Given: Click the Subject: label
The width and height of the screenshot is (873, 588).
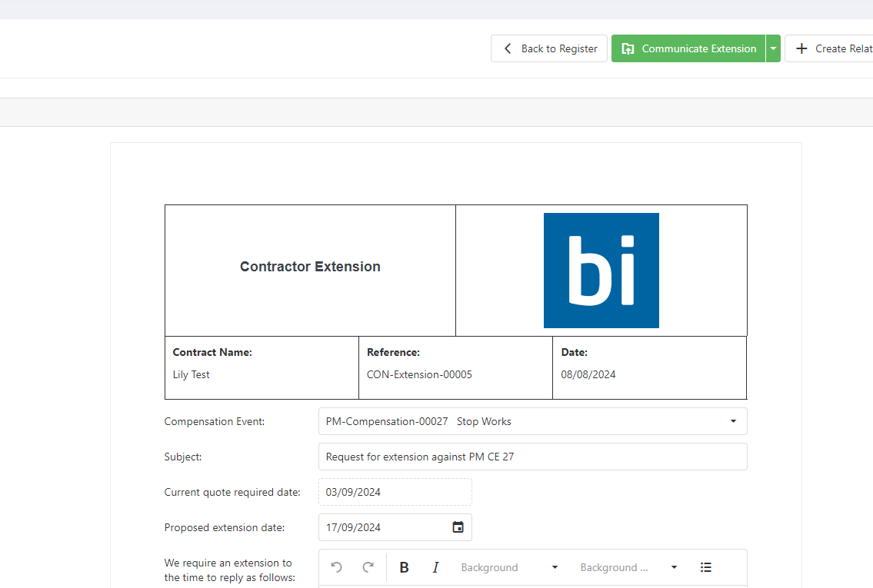Looking at the screenshot, I should (x=182, y=457).
